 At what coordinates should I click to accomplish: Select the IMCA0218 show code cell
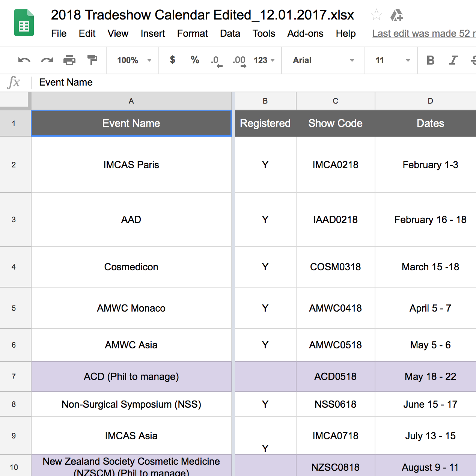tap(336, 165)
